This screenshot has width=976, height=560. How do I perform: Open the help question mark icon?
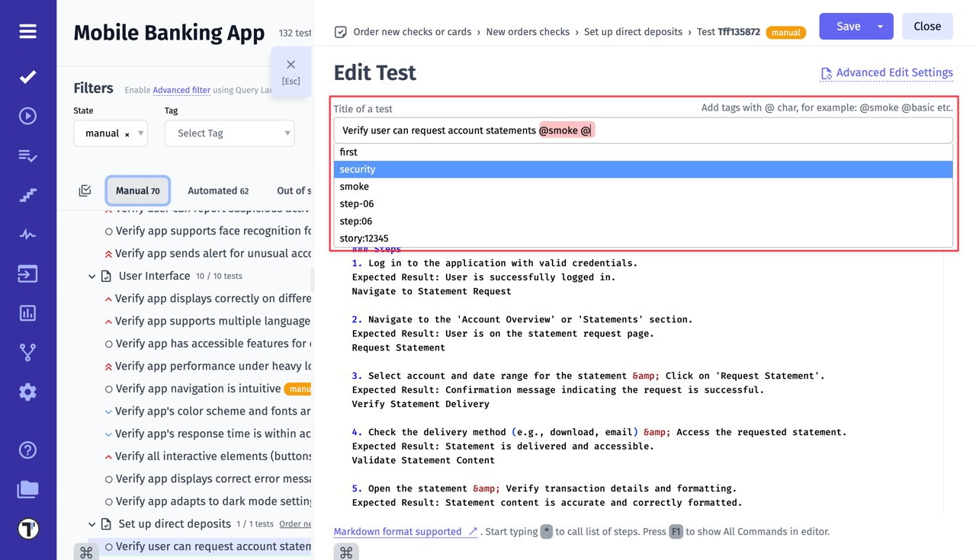[x=27, y=450]
